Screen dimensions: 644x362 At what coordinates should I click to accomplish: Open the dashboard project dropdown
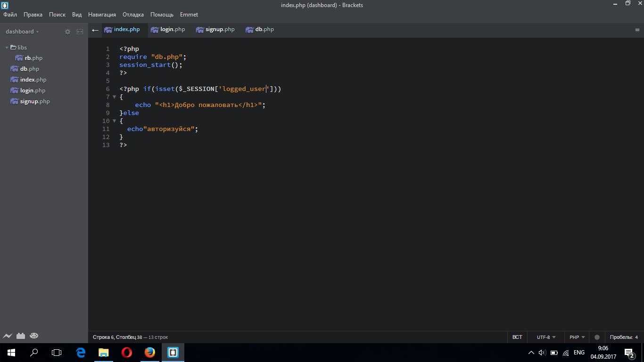coord(22,32)
